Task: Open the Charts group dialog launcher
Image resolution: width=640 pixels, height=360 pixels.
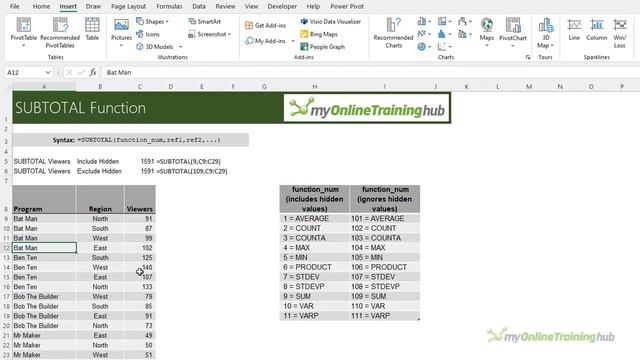Action: tap(528, 57)
